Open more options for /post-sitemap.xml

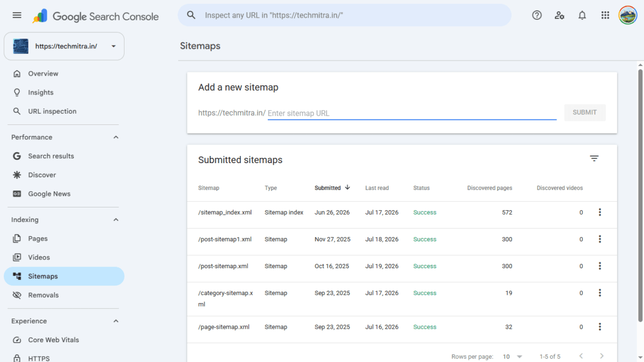click(600, 266)
